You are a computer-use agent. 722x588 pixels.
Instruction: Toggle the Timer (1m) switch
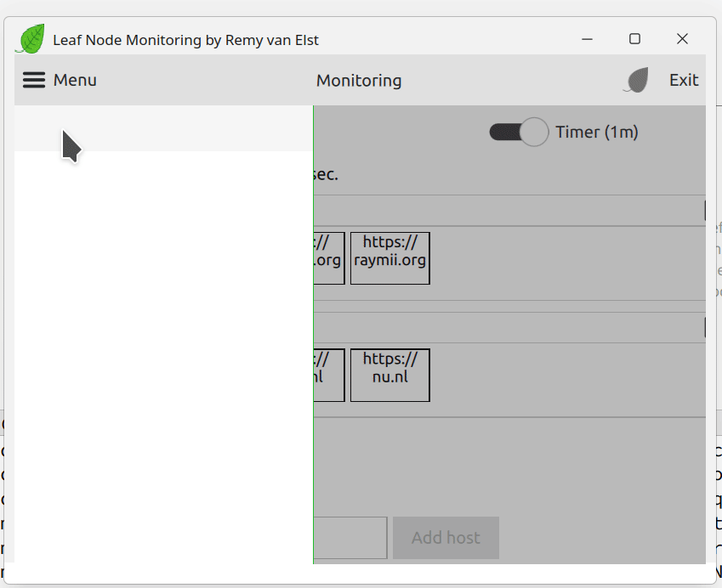[x=519, y=132]
